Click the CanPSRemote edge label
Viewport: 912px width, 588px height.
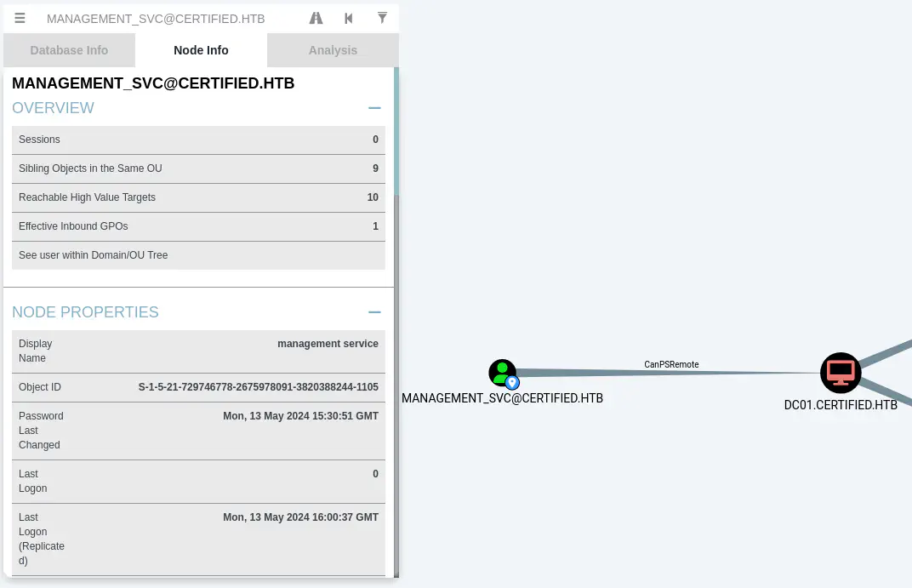pos(671,364)
